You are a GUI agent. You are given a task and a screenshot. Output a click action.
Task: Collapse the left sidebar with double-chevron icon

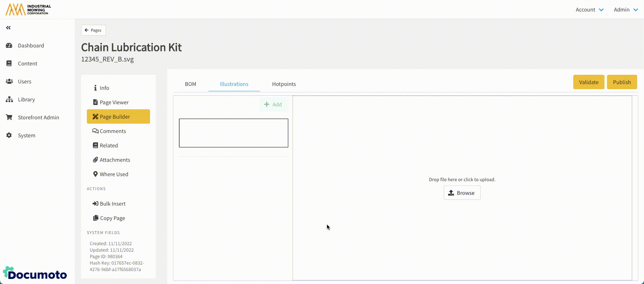(x=8, y=28)
